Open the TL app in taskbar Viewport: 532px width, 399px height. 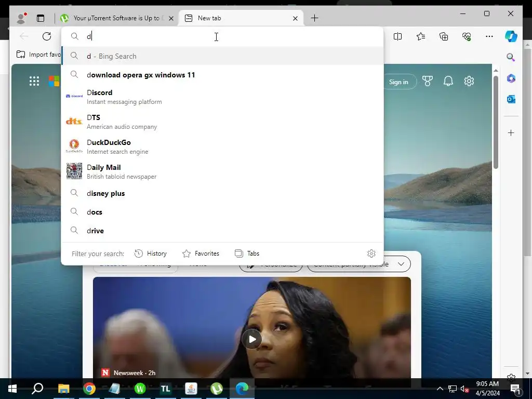(166, 389)
